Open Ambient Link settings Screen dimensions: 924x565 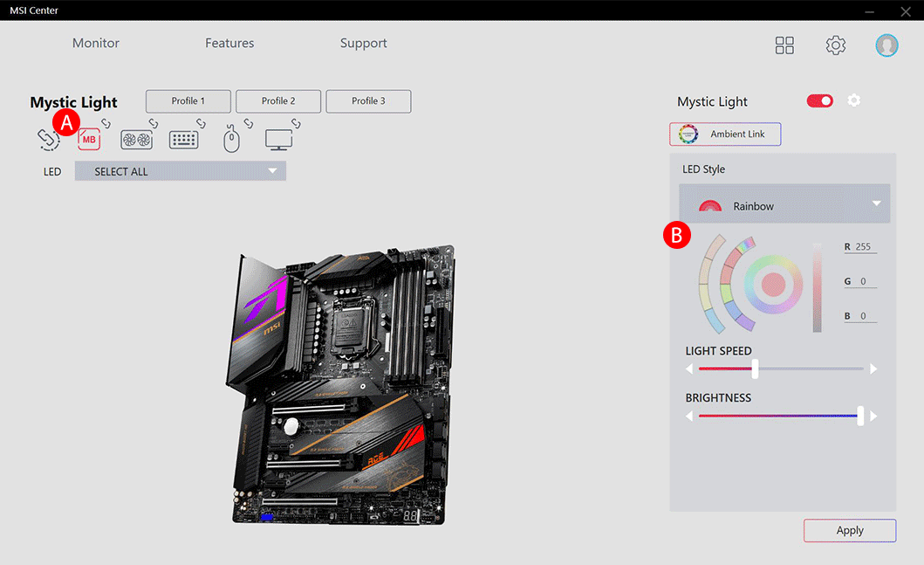pyautogui.click(x=725, y=134)
